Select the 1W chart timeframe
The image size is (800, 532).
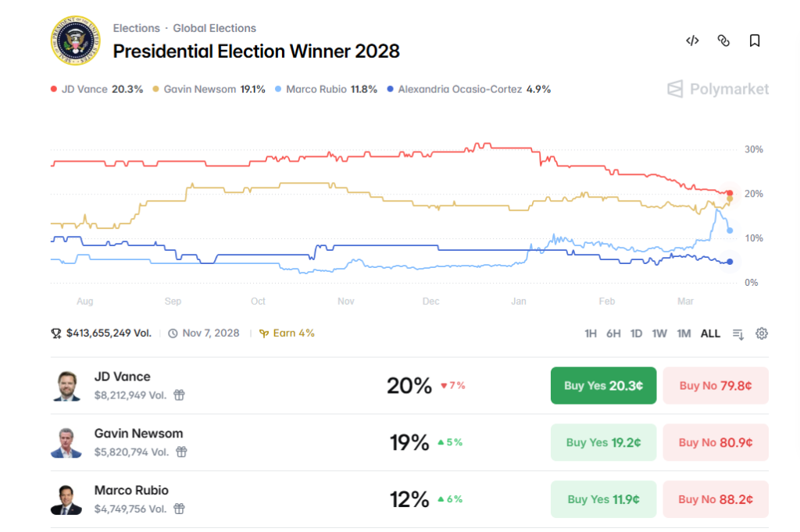click(x=659, y=333)
